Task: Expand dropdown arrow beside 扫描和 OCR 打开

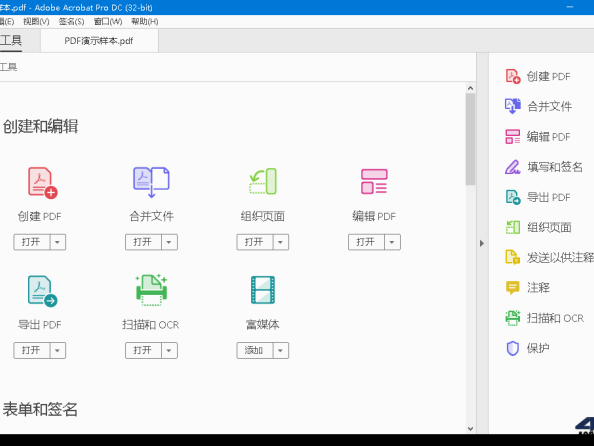Action: point(169,351)
